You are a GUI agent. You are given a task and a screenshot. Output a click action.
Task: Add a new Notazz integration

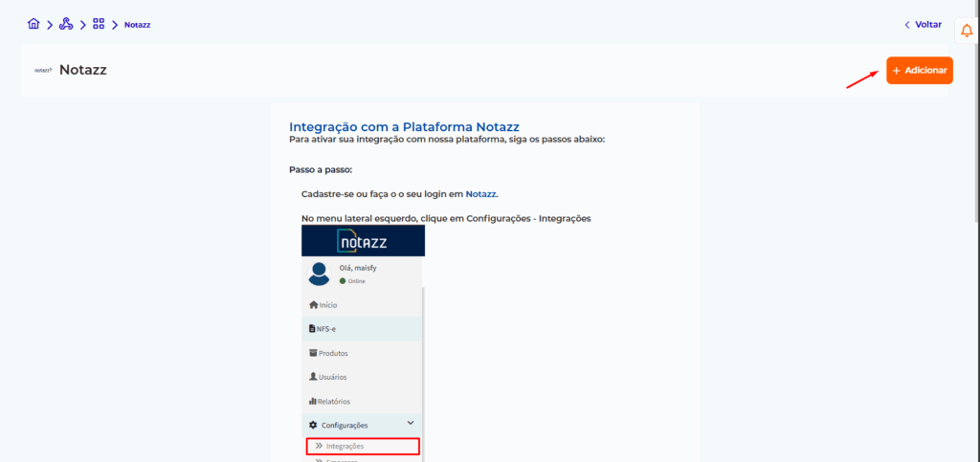coord(920,71)
